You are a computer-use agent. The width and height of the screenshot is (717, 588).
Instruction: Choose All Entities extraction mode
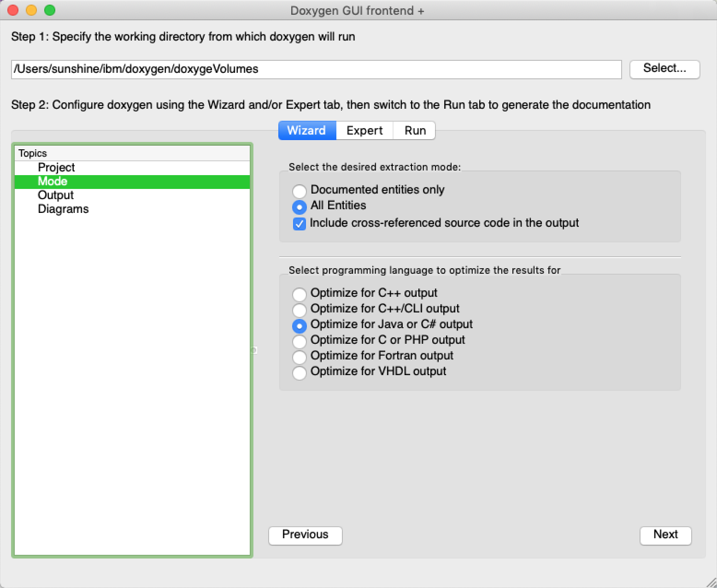pyautogui.click(x=300, y=206)
